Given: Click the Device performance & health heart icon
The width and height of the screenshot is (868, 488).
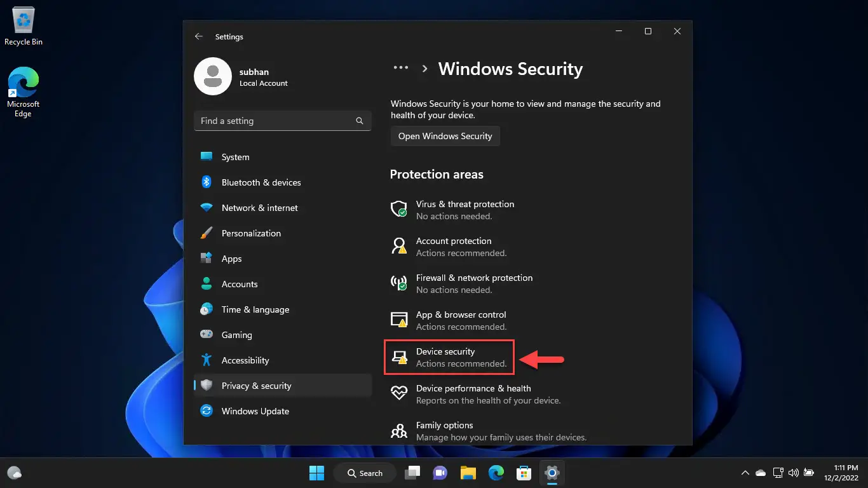Looking at the screenshot, I should (x=399, y=393).
